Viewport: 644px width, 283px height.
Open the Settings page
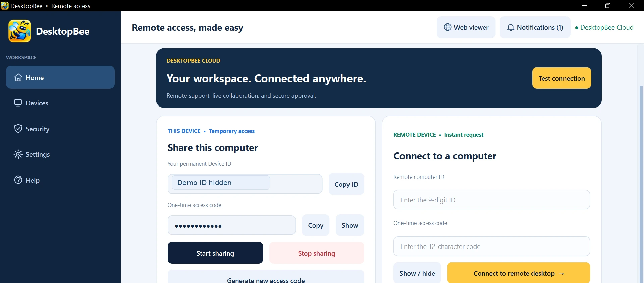click(60, 154)
